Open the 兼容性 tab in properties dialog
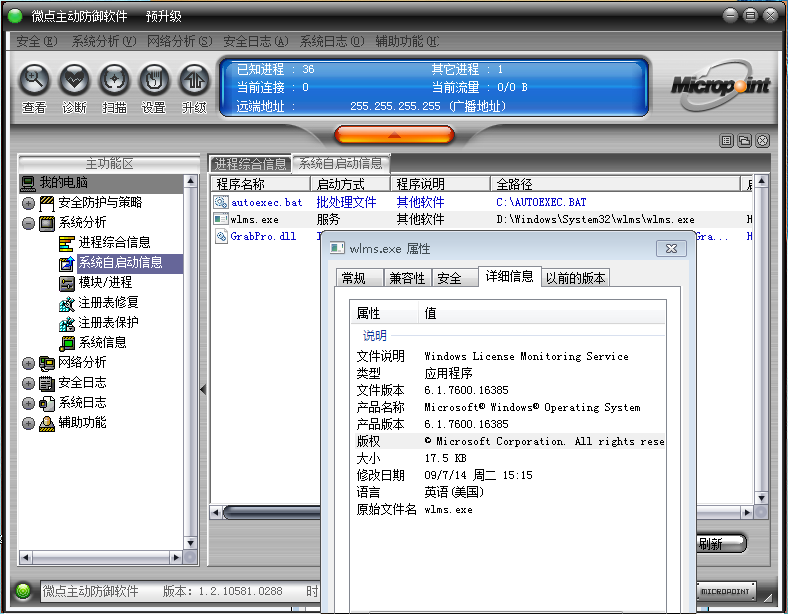This screenshot has width=788, height=614. click(x=407, y=278)
